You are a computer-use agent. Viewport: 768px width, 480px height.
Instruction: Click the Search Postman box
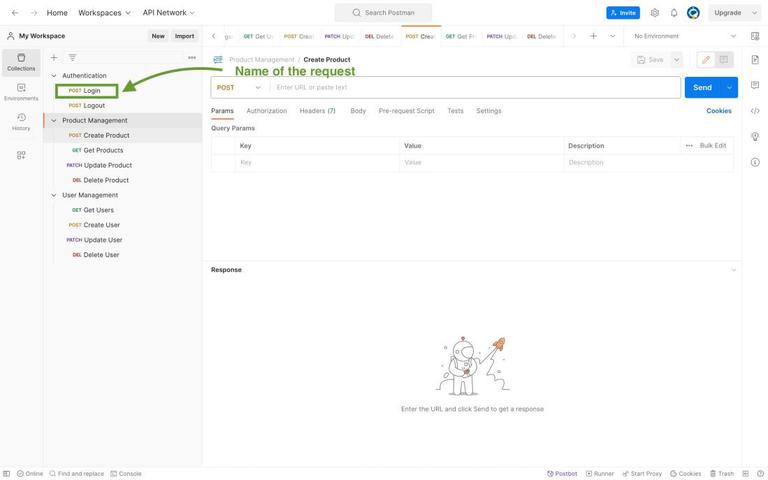click(x=383, y=13)
